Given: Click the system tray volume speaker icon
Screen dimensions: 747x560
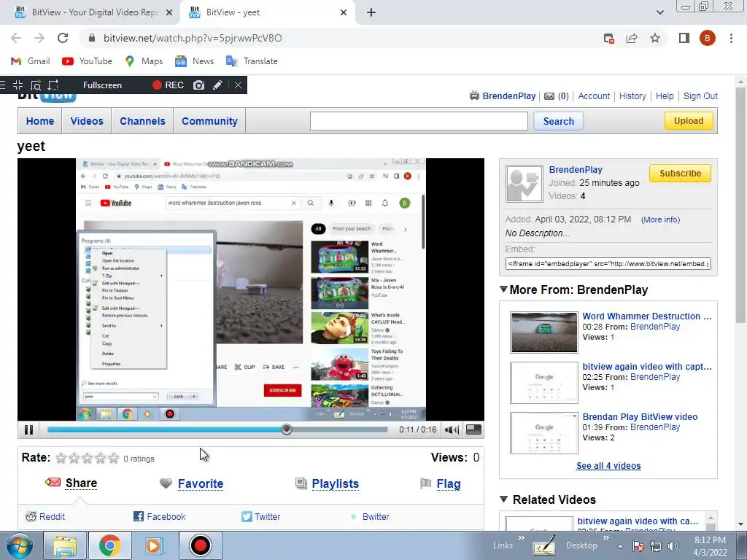Looking at the screenshot, I should pos(673,546).
